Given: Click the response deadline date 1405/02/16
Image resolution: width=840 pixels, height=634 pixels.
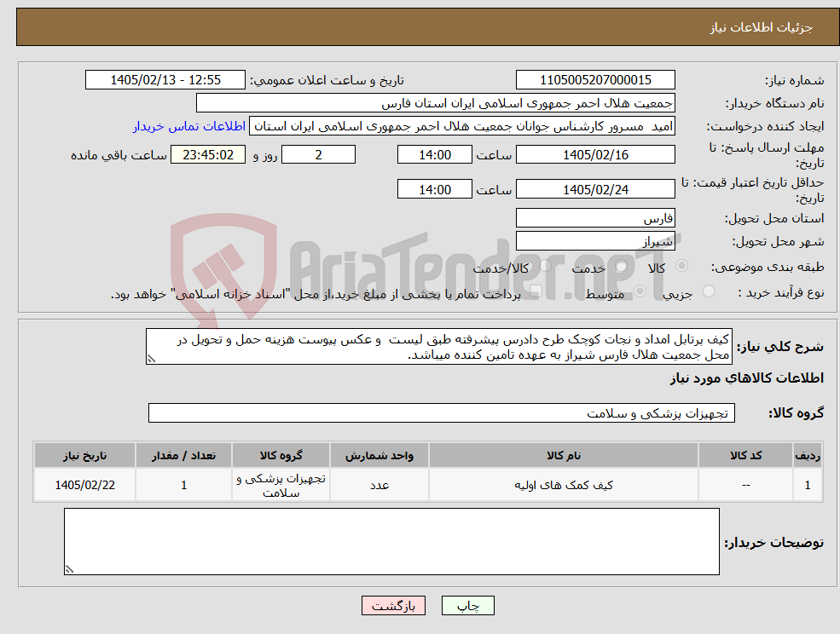Looking at the screenshot, I should coord(595,155).
